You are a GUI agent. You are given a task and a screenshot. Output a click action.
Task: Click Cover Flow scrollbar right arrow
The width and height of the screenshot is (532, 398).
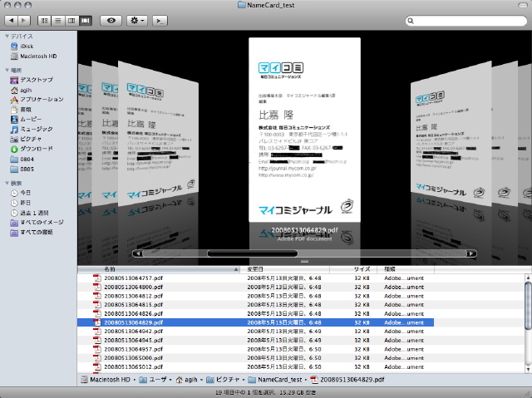[x=471, y=253]
